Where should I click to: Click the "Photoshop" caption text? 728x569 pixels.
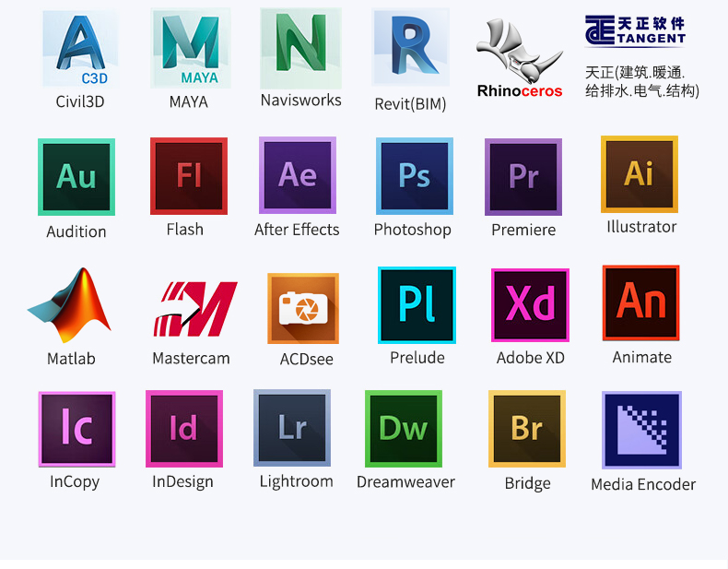point(413,231)
